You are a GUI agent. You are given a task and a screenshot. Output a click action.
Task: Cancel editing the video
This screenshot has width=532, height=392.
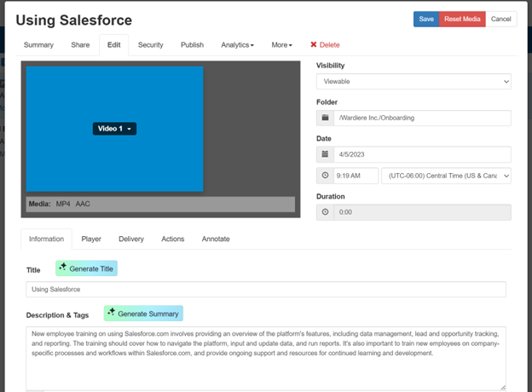click(x=501, y=19)
